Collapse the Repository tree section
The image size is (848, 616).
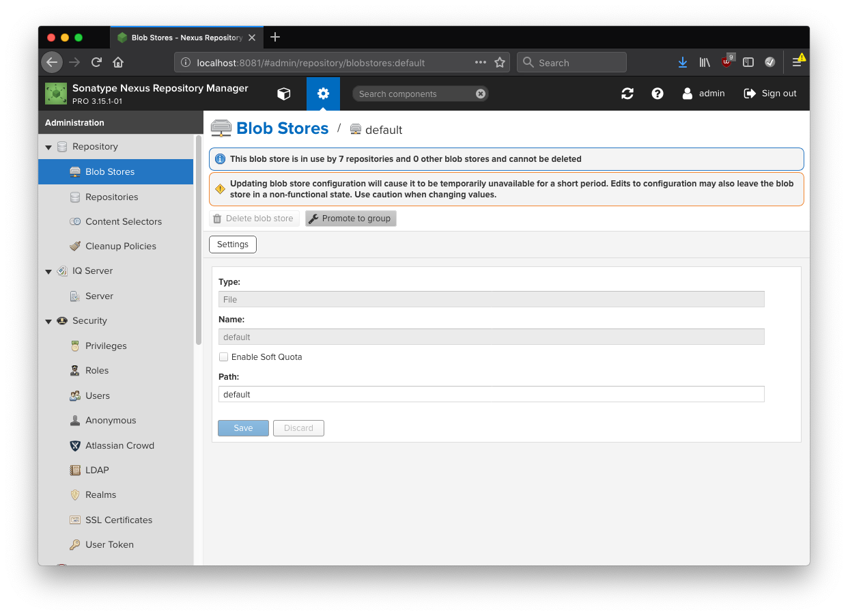pyautogui.click(x=48, y=147)
